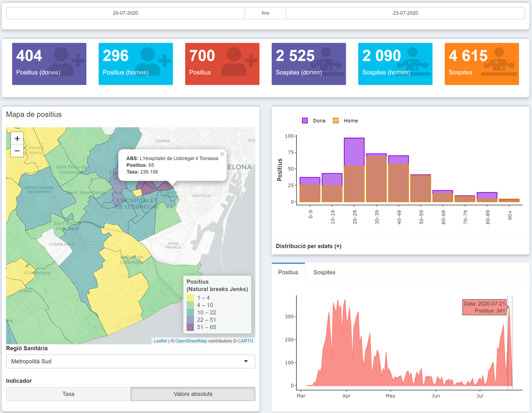The image size is (532, 413).
Task: Open the Regió Sanitària dropdown
Action: coord(131,362)
